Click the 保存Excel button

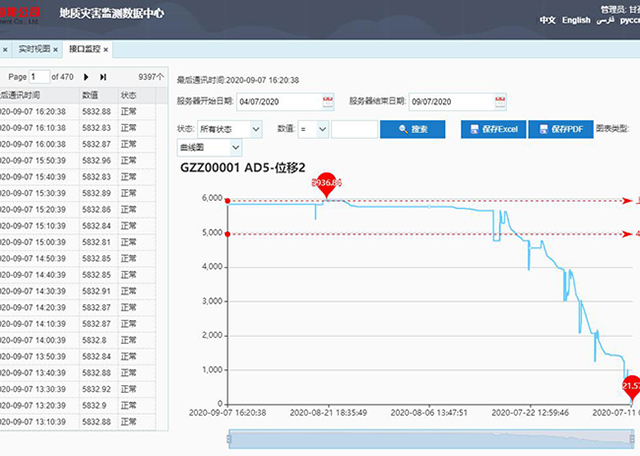tap(492, 129)
